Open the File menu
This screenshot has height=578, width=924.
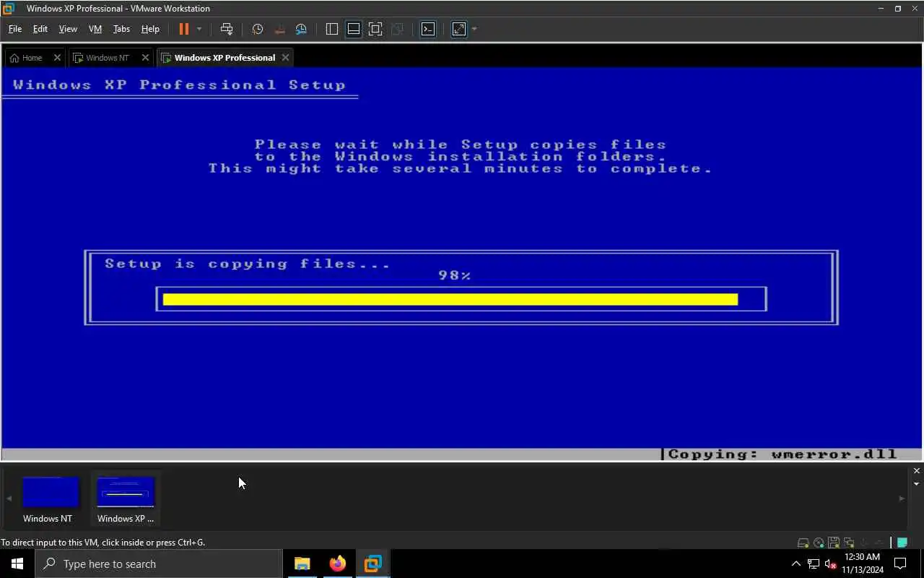point(14,29)
